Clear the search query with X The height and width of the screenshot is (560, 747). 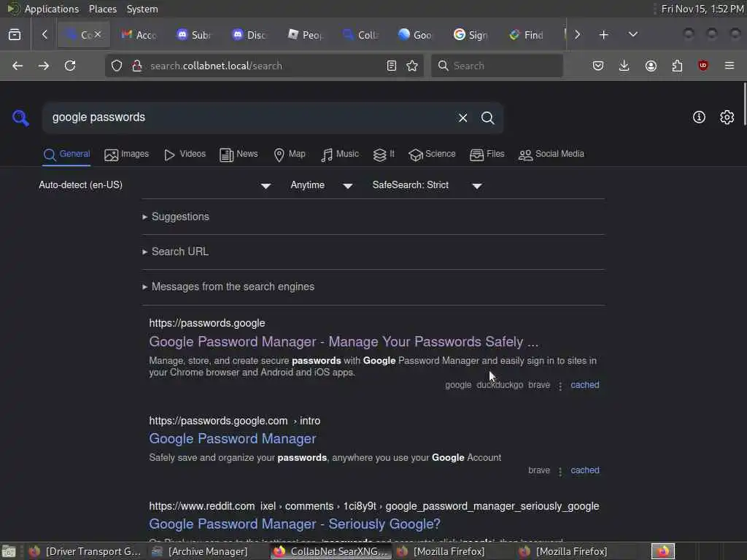click(x=462, y=117)
